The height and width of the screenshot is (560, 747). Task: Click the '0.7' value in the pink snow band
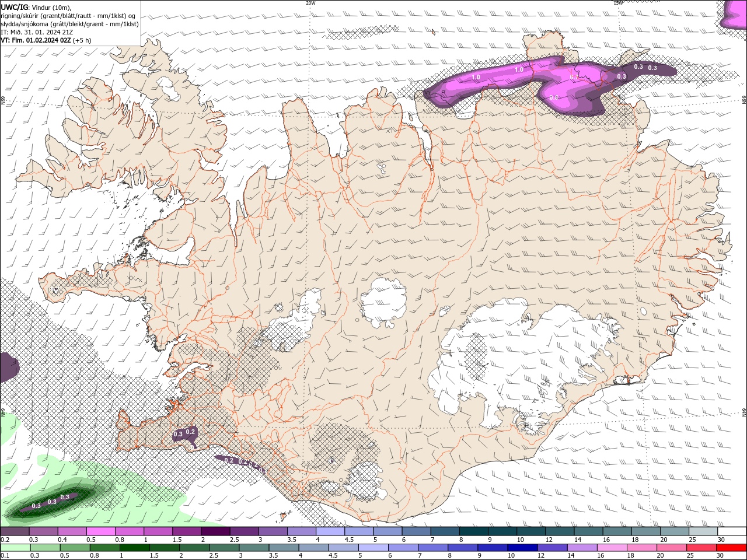(573, 77)
